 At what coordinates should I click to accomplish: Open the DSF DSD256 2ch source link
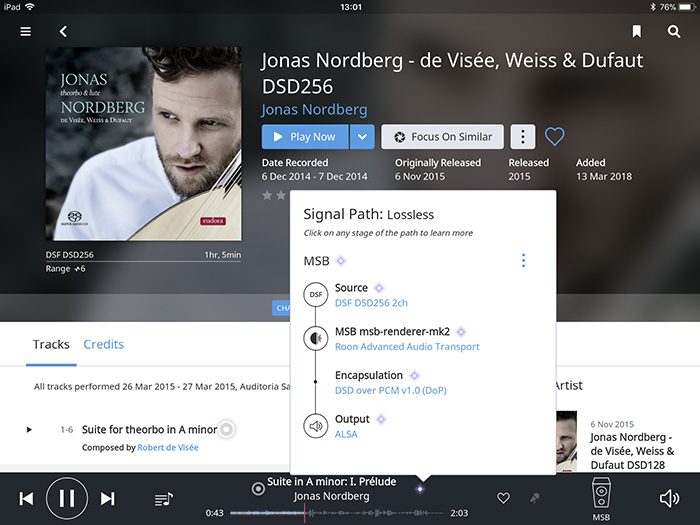(x=371, y=303)
